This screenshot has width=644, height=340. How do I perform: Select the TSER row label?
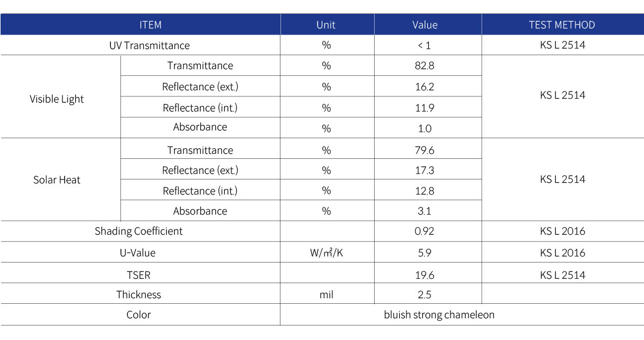(x=138, y=275)
